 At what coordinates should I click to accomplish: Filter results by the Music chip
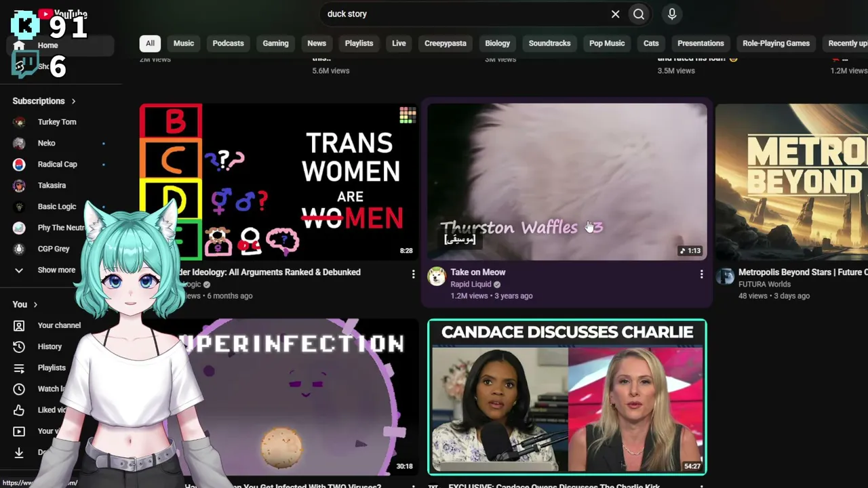pyautogui.click(x=184, y=43)
